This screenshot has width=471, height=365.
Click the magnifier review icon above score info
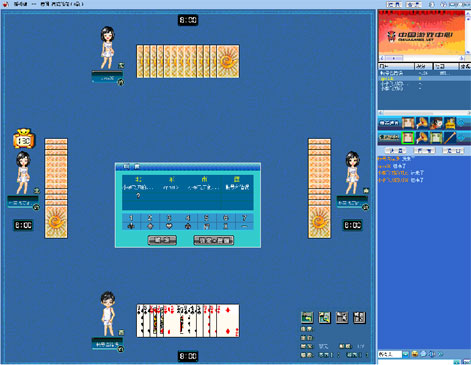pos(324,318)
